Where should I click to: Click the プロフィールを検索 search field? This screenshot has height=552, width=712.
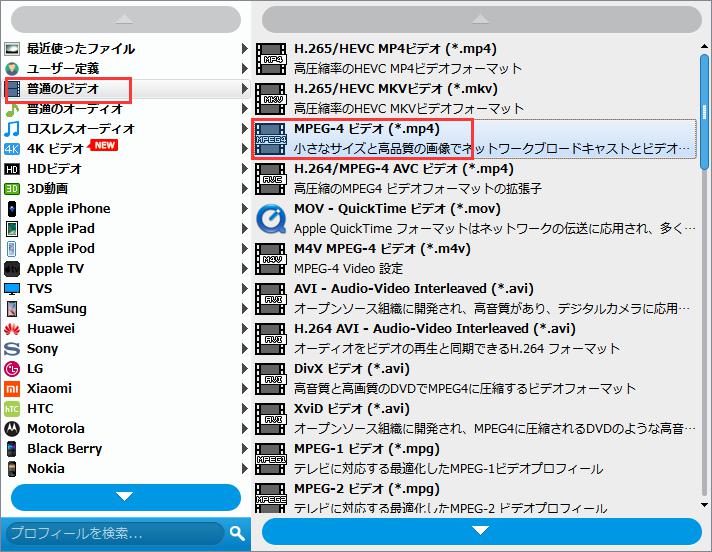[x=117, y=533]
